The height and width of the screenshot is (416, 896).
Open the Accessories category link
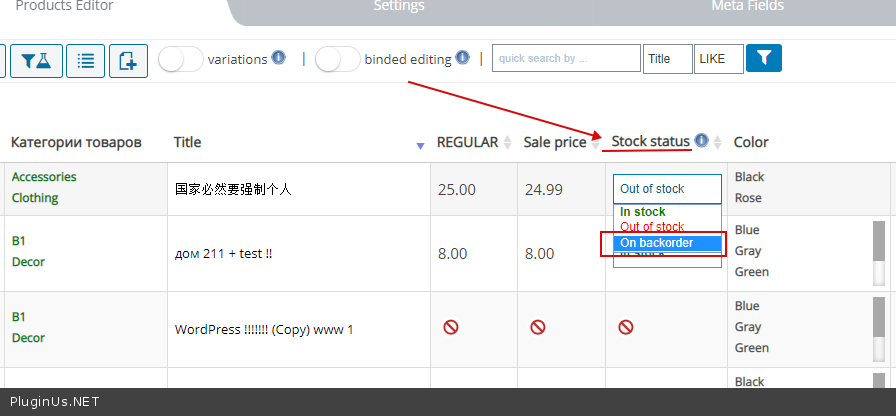pos(44,177)
